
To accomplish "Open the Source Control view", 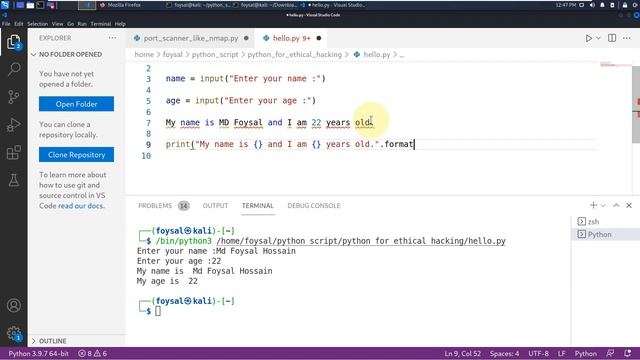I will tap(13, 97).
